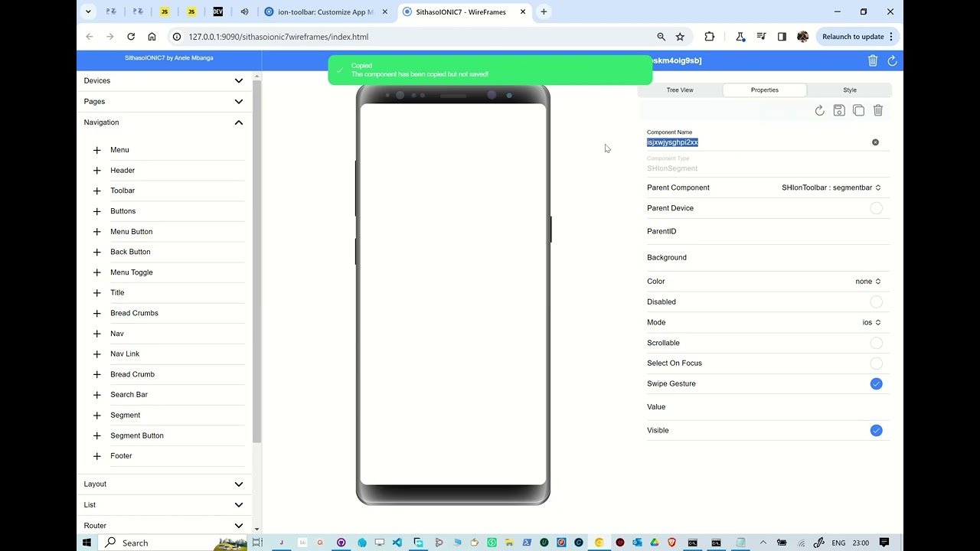This screenshot has height=551, width=980.
Task: Click the Windows taskbar Search box
Action: 175,543
